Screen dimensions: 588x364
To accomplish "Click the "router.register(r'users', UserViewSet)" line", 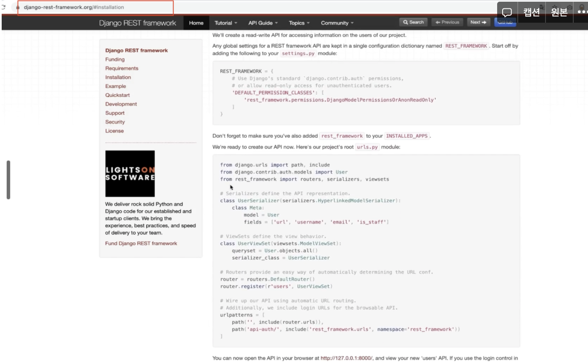I will pos(276,286).
